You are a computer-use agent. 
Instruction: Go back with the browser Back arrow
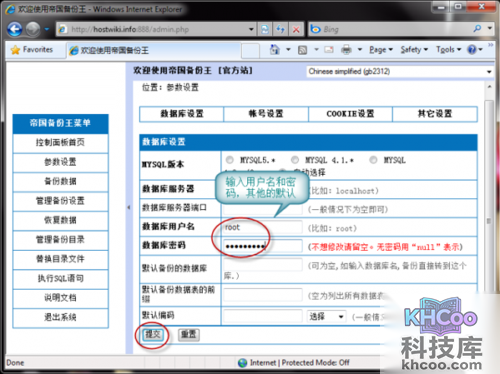coord(15,29)
